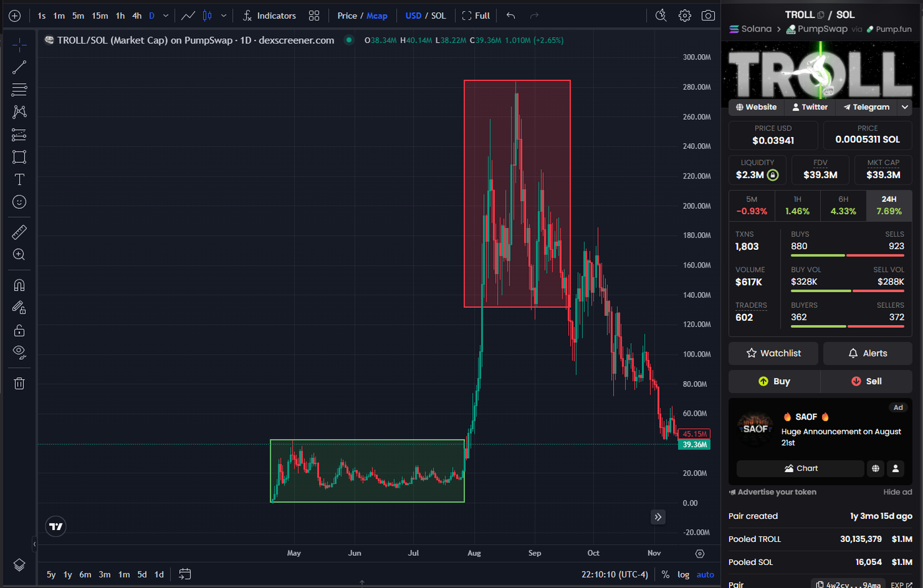923x588 pixels.
Task: Open the Fibonacci retracement tool
Action: tap(19, 90)
